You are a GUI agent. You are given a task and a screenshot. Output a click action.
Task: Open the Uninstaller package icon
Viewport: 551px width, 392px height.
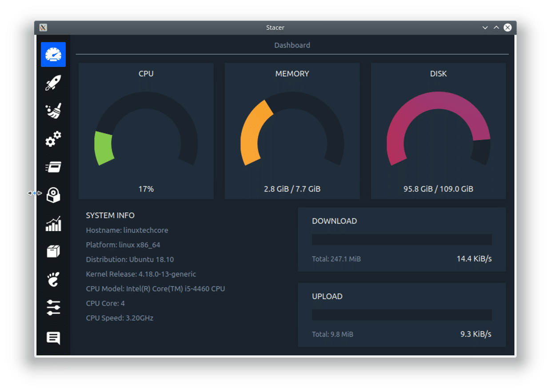click(53, 196)
